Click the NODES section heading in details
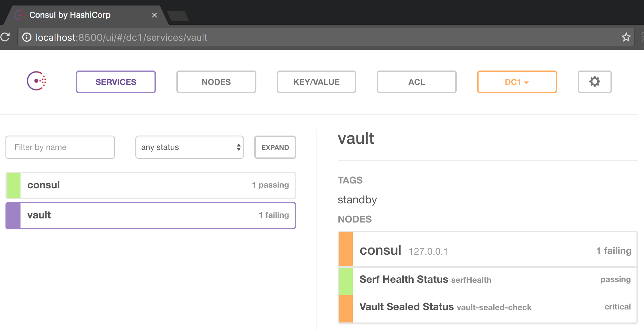Screen dimensions: 644x330 click(x=354, y=219)
